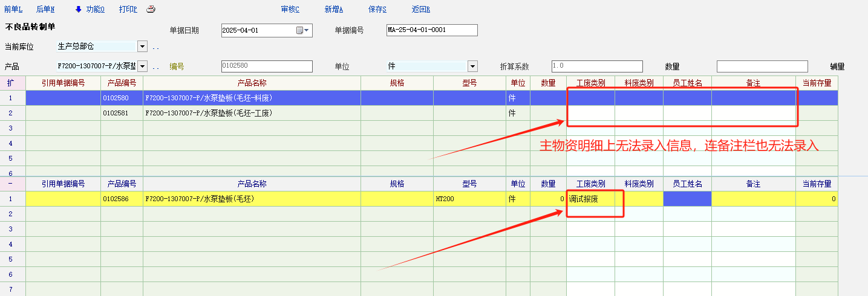This screenshot has width=868, height=296.
Task: Click the printer icon in the toolbar
Action: [151, 9]
